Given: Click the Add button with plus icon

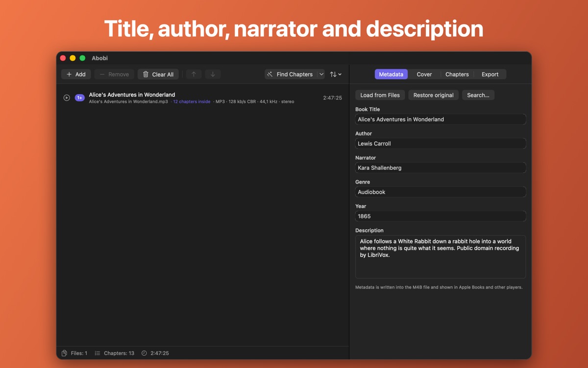Looking at the screenshot, I should point(76,74).
